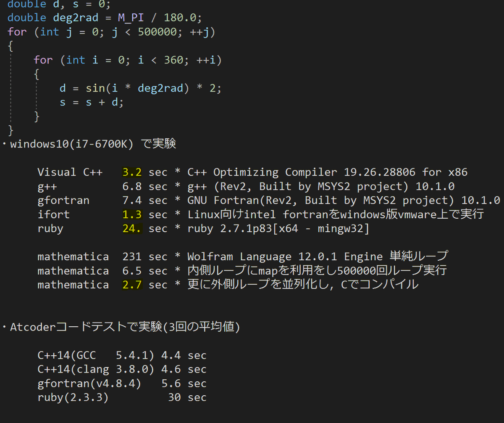Select the highlighted 2.7 sec mathematica result
Image resolution: width=504 pixels, height=423 pixels.
[132, 285]
